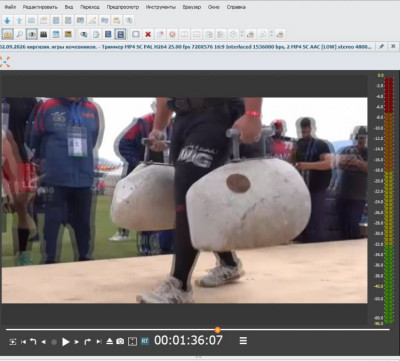
Task: Open the Файл menu
Action: pyautogui.click(x=10, y=7)
